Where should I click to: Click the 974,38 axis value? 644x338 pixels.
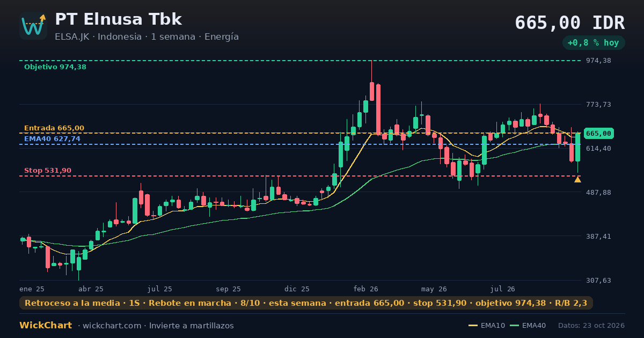pos(598,61)
